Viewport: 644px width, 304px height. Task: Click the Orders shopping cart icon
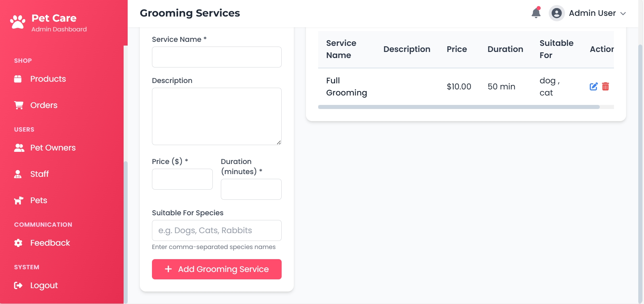[19, 105]
